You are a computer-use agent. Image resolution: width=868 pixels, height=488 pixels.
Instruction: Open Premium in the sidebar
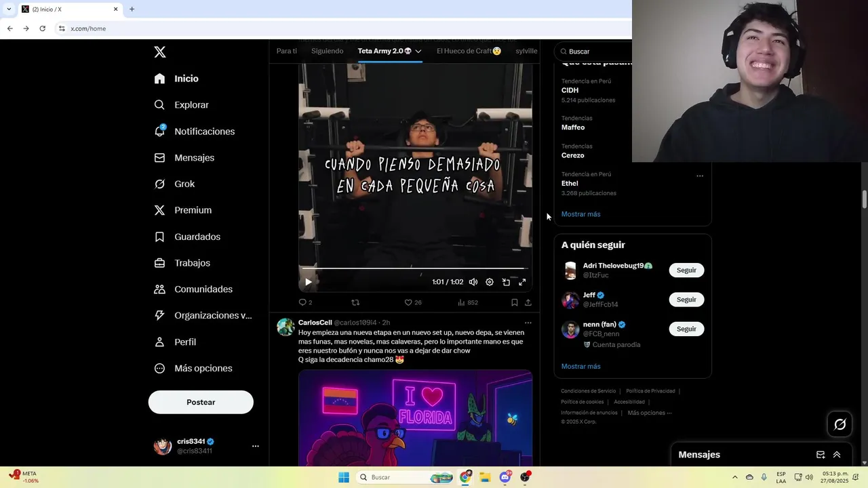click(x=182, y=210)
